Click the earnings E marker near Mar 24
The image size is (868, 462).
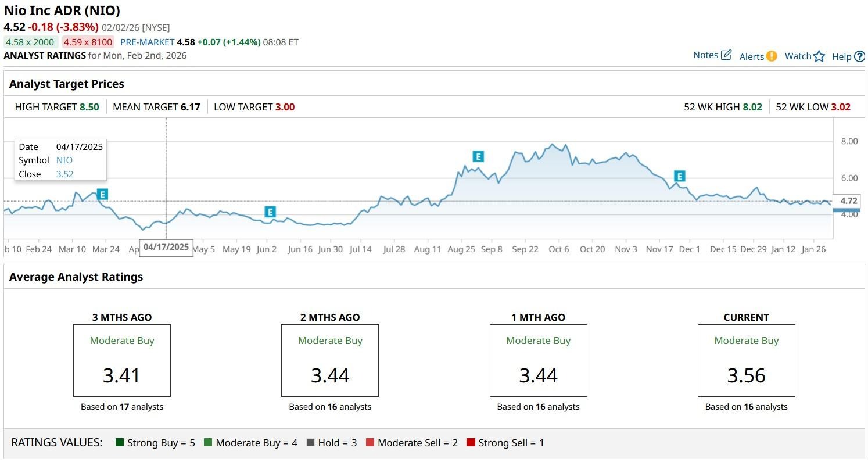tap(102, 194)
